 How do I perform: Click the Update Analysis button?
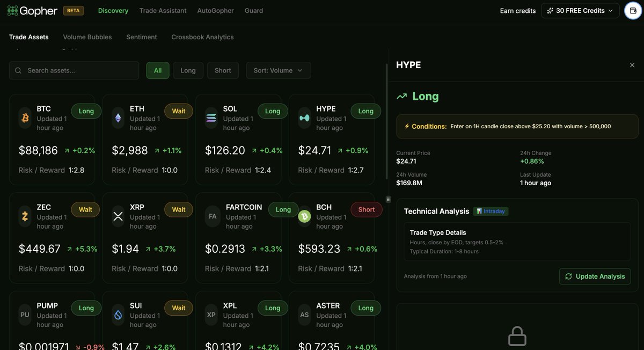point(595,276)
